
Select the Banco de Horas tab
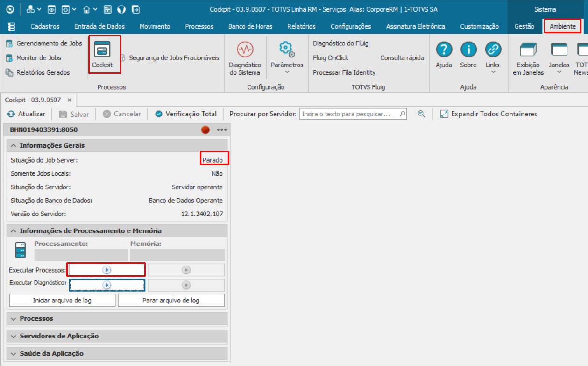pos(250,26)
